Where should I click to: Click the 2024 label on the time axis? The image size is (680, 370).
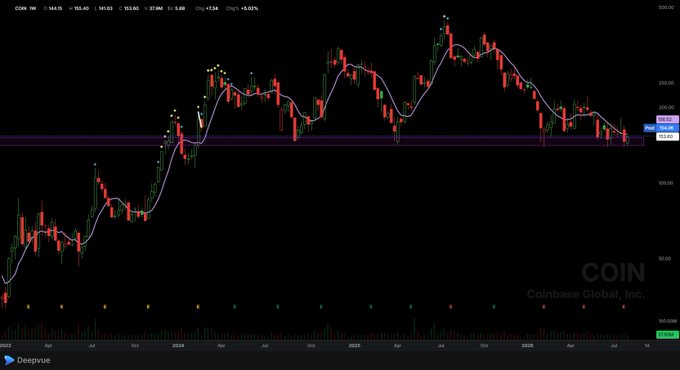tap(178, 346)
